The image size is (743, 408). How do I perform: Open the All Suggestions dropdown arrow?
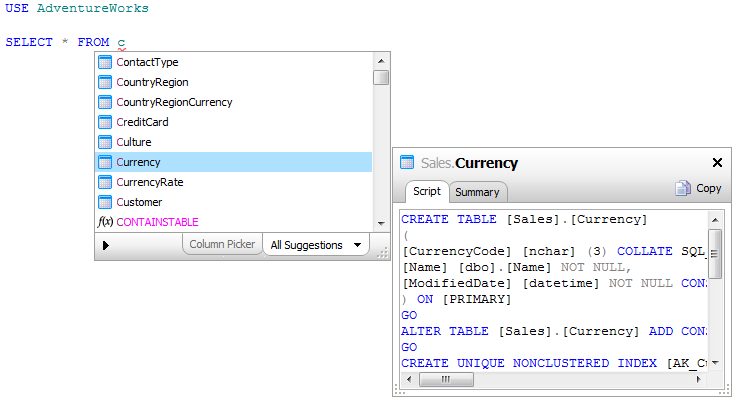358,245
